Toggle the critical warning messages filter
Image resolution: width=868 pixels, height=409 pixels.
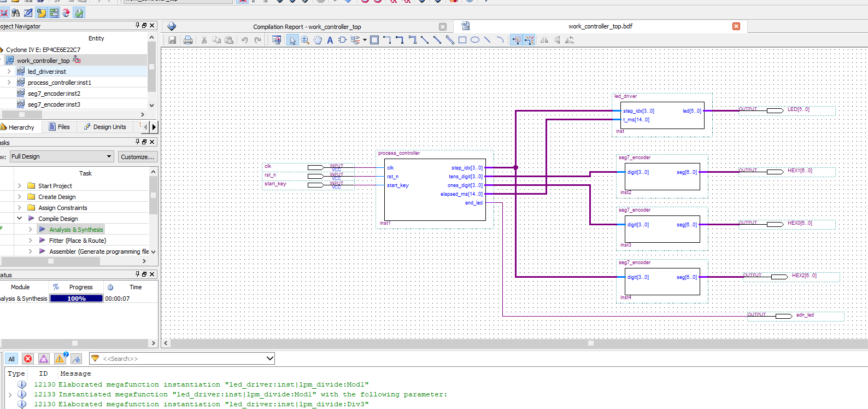pyautogui.click(x=44, y=359)
